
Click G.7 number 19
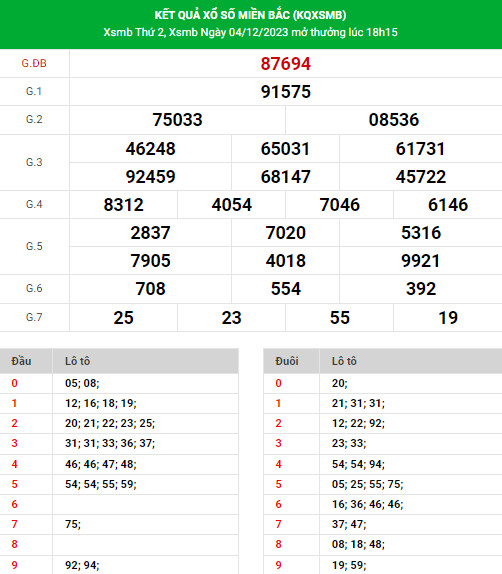coord(448,317)
